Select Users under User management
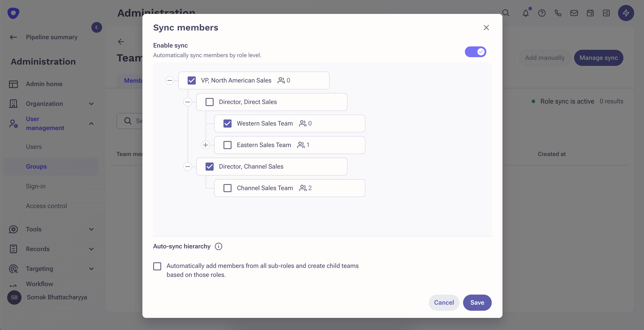This screenshot has width=644, height=330. click(x=34, y=147)
